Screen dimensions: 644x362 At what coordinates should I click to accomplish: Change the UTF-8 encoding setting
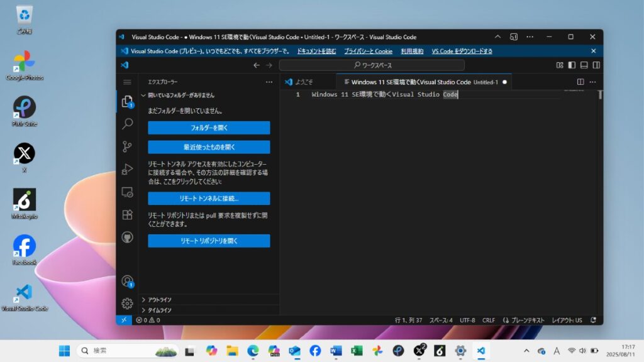tap(467, 320)
